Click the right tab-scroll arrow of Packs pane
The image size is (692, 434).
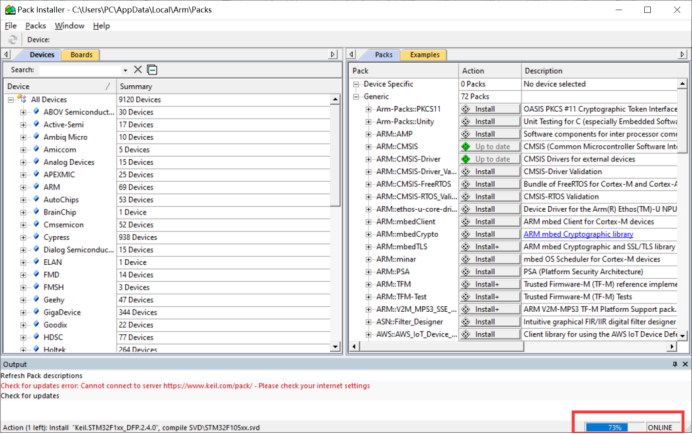tap(682, 54)
